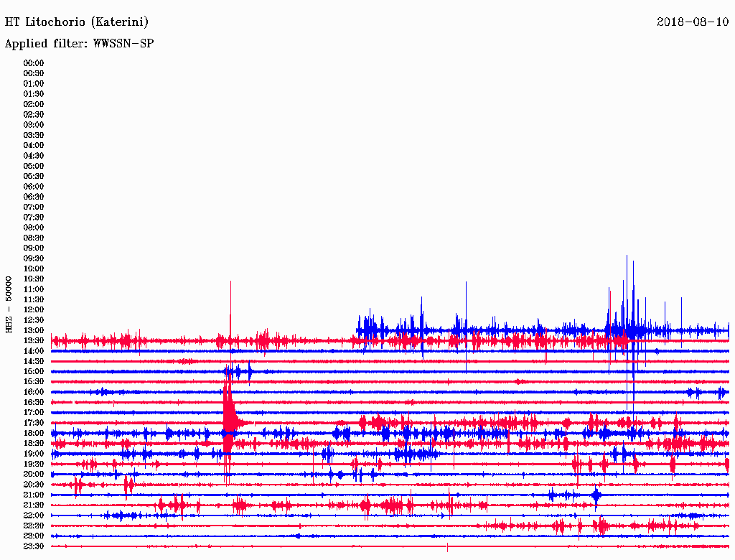Select the 07:30 time label

pos(34,218)
